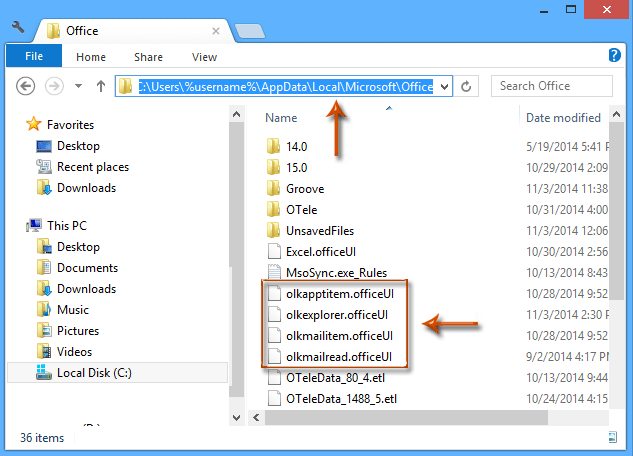Click the Back navigation arrow
Viewport: 633px width, 456px height.
pos(27,87)
